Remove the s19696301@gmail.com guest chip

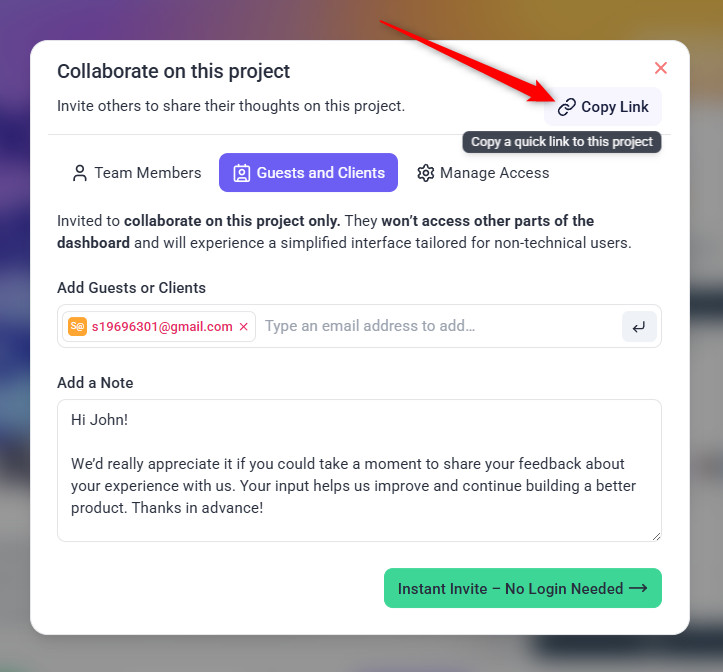pos(243,327)
